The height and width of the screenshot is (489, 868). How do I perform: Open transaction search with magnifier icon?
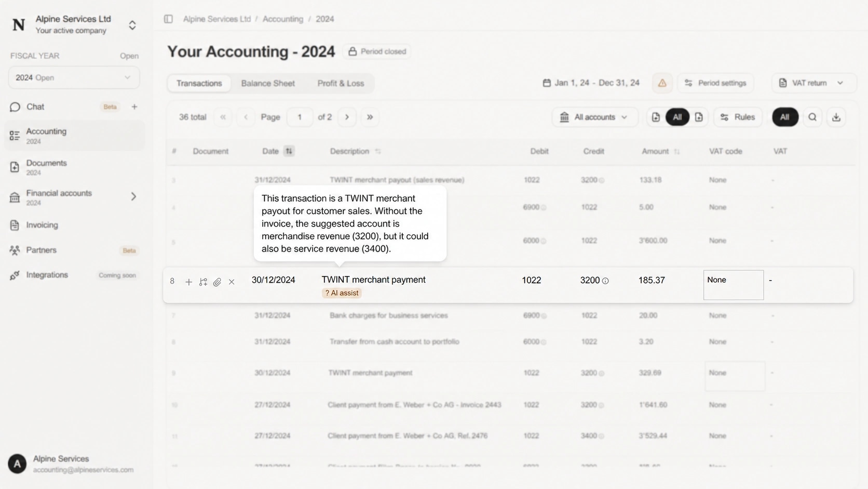coord(812,117)
